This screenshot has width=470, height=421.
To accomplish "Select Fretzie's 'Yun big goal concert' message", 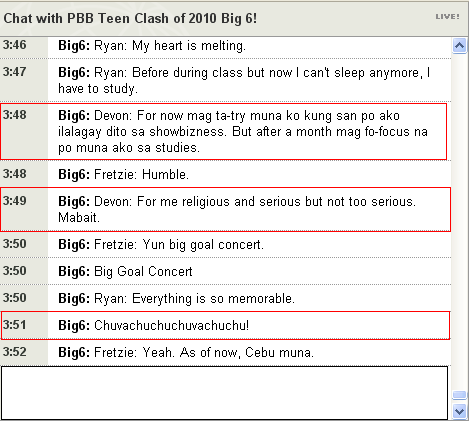I will (226, 244).
